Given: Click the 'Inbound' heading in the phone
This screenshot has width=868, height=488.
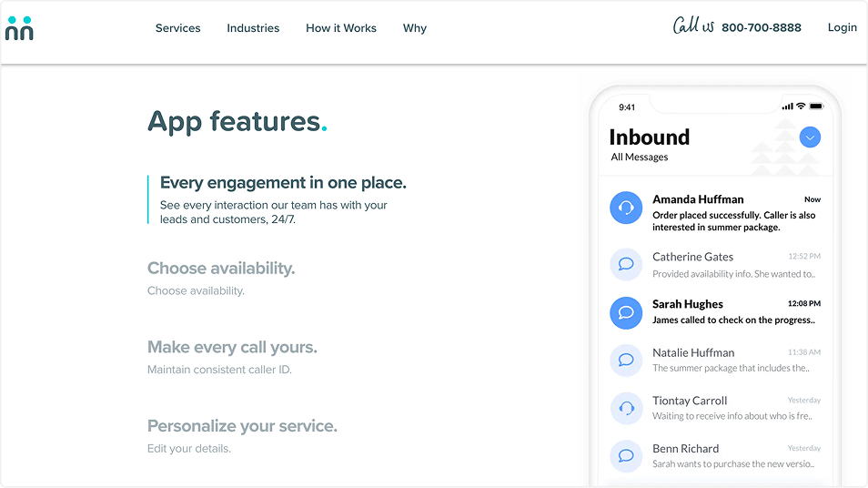Looking at the screenshot, I should (650, 137).
